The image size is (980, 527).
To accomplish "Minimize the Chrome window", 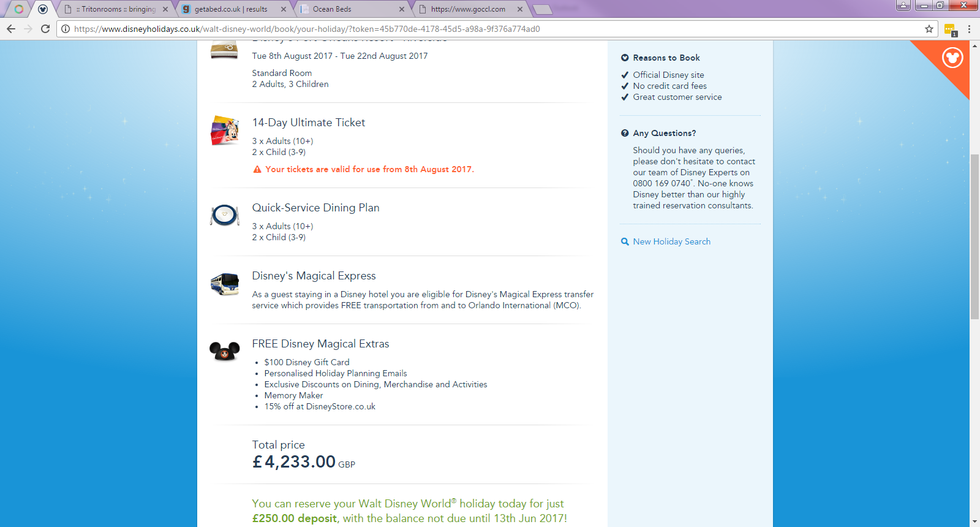I will [x=924, y=6].
